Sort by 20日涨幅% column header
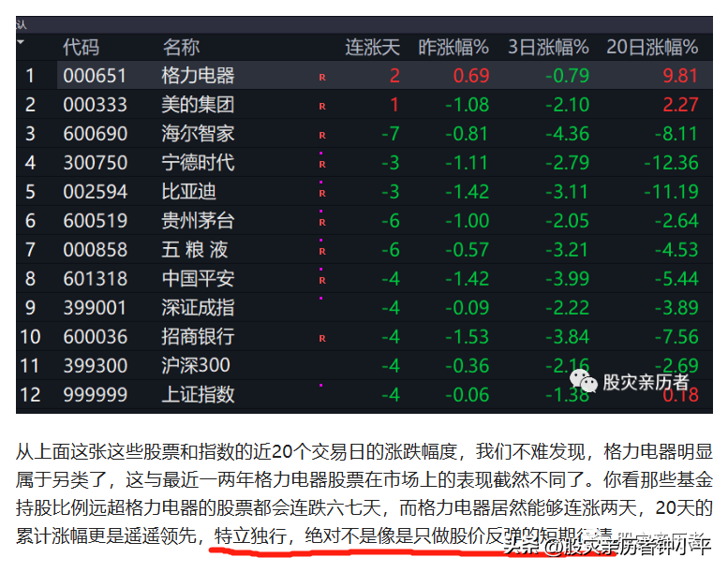728x572 pixels. (x=652, y=48)
